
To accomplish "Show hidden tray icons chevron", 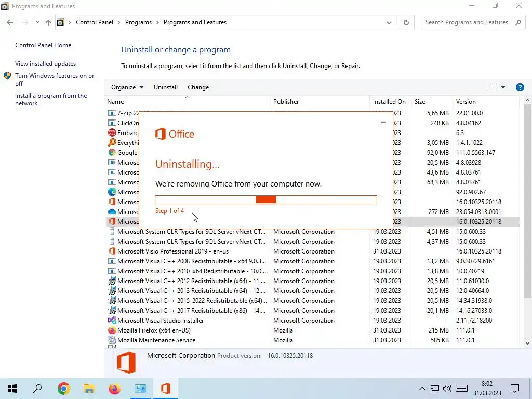I will (x=422, y=389).
